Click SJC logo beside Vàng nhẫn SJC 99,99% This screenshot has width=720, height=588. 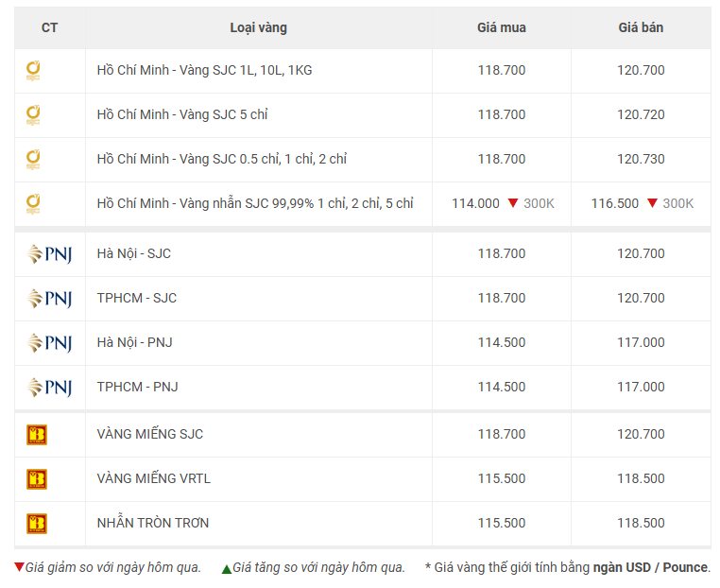tap(33, 204)
